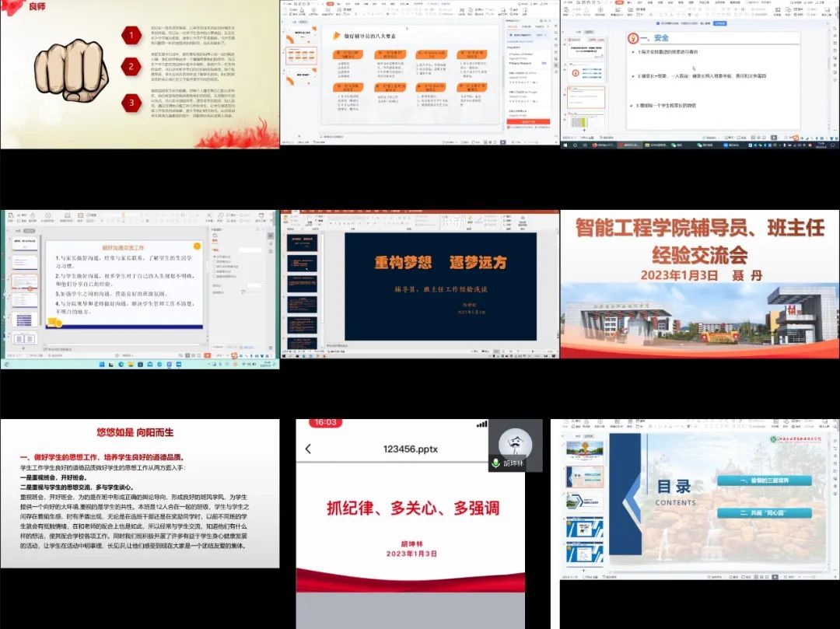Click red number 1 badge on 良师 slide
Viewport: 840px width, 629px height.
click(x=131, y=35)
